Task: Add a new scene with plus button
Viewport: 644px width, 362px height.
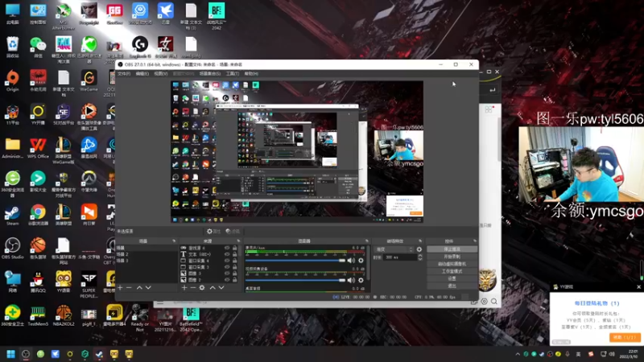Action: (120, 288)
